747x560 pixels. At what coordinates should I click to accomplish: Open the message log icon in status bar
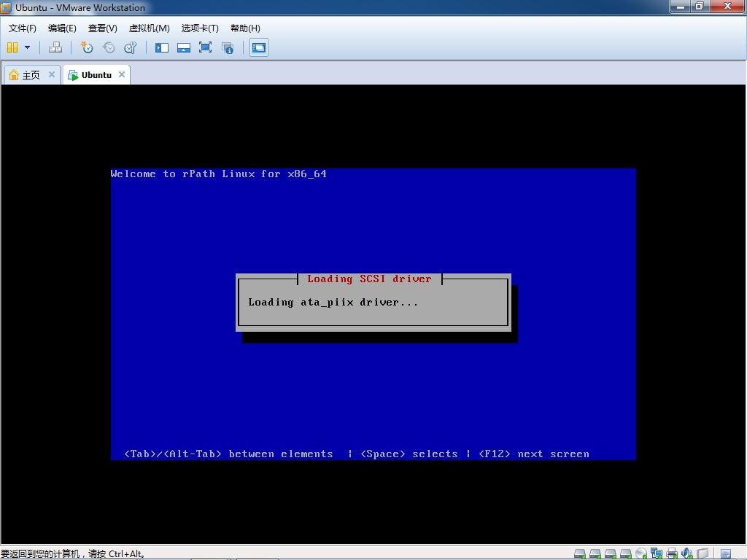click(x=726, y=553)
